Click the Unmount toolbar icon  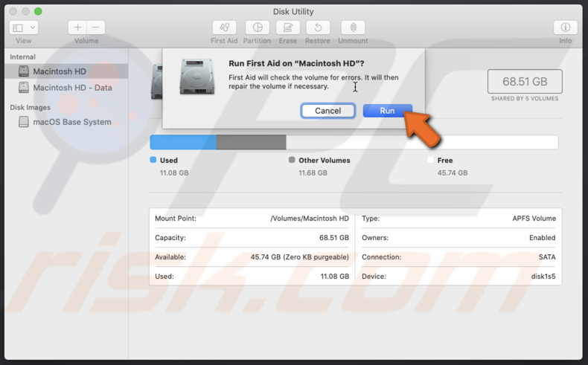[353, 28]
